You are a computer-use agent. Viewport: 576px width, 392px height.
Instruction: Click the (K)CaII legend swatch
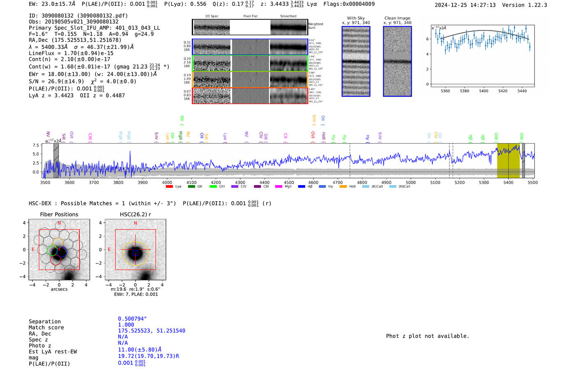pos(366,187)
